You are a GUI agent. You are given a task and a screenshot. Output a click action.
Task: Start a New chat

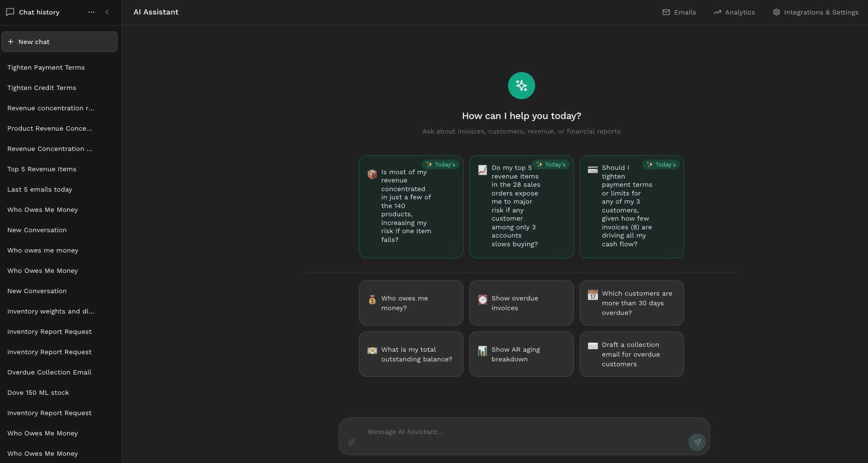pos(60,42)
